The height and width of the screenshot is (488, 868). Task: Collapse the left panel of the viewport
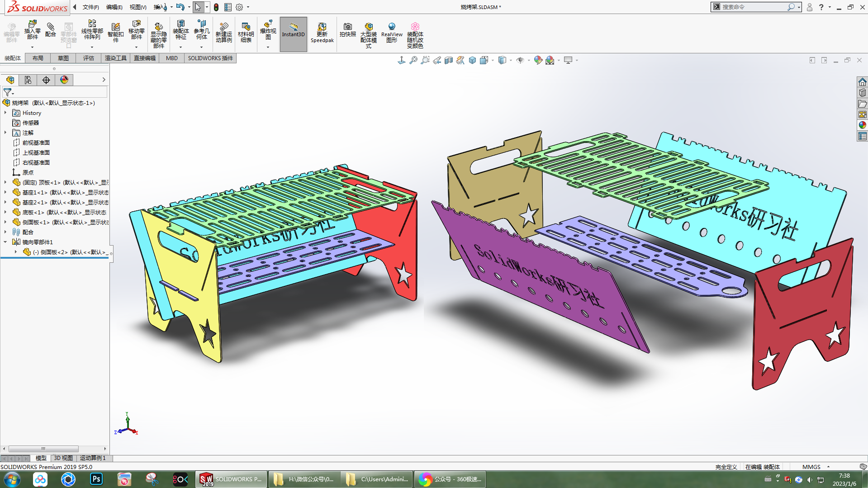(812, 60)
